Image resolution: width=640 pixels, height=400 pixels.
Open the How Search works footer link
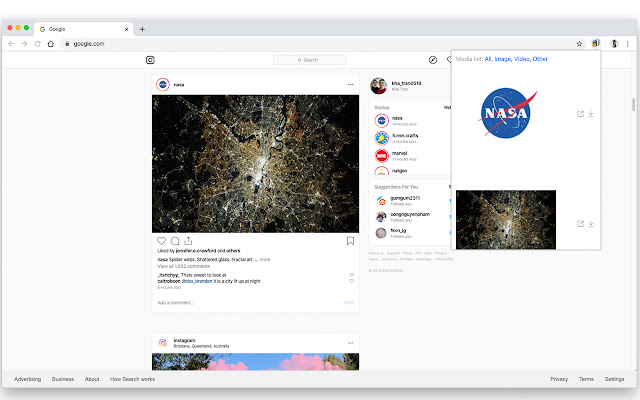(132, 379)
